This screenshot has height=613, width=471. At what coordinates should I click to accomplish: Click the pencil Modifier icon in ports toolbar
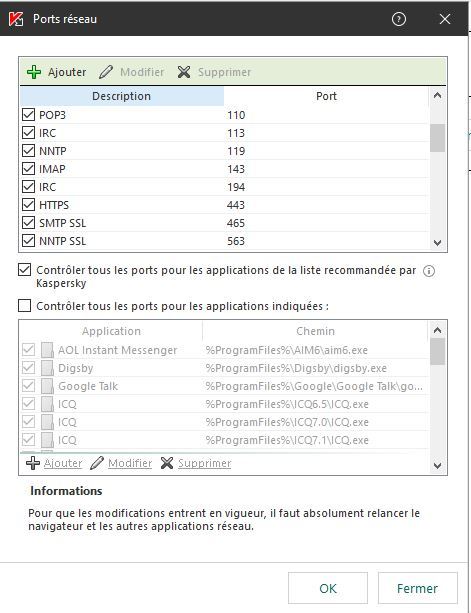pyautogui.click(x=106, y=72)
